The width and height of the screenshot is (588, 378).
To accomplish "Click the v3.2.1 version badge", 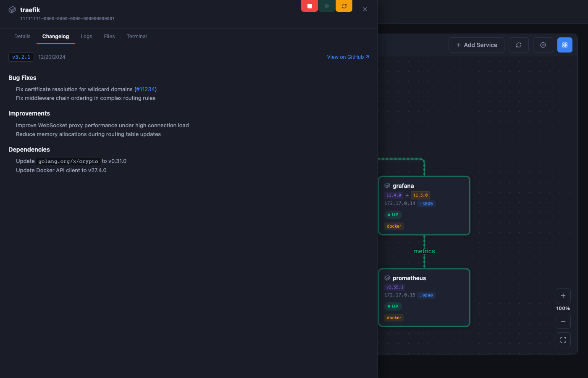I will [x=21, y=57].
